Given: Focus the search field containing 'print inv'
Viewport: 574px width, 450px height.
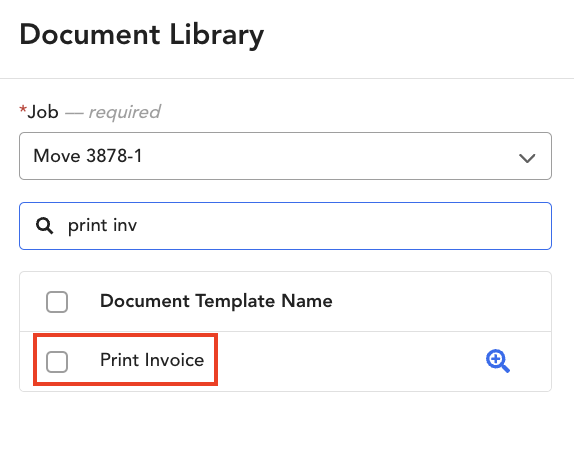Looking at the screenshot, I should pyautogui.click(x=285, y=226).
